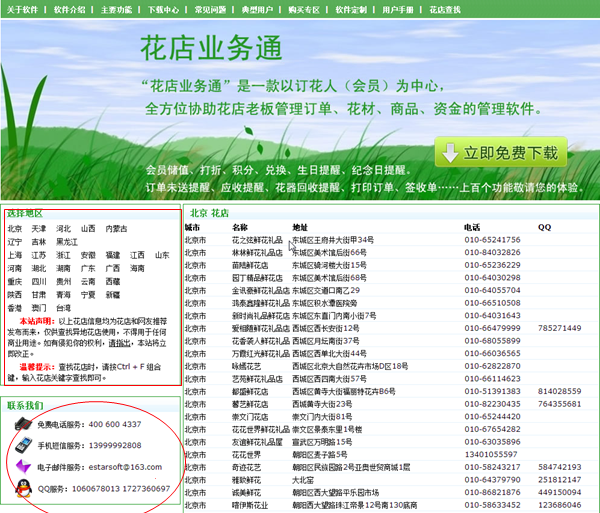
Task: Choose the 海南 region
Action: pyautogui.click(x=137, y=269)
